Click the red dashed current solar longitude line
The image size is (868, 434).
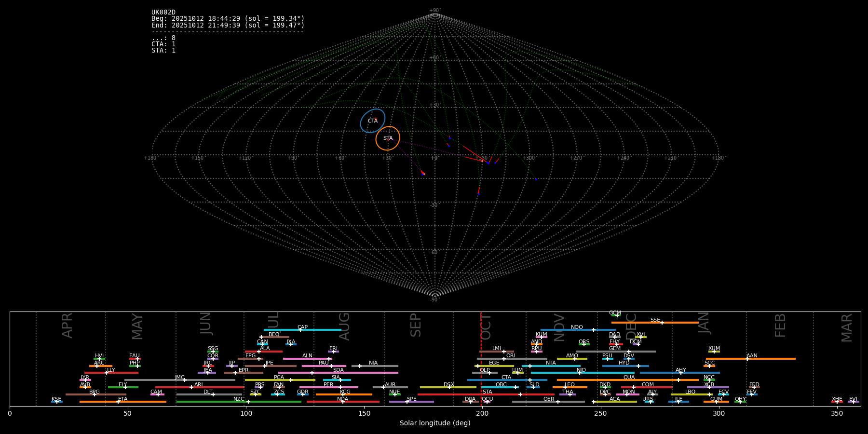pos(481,359)
